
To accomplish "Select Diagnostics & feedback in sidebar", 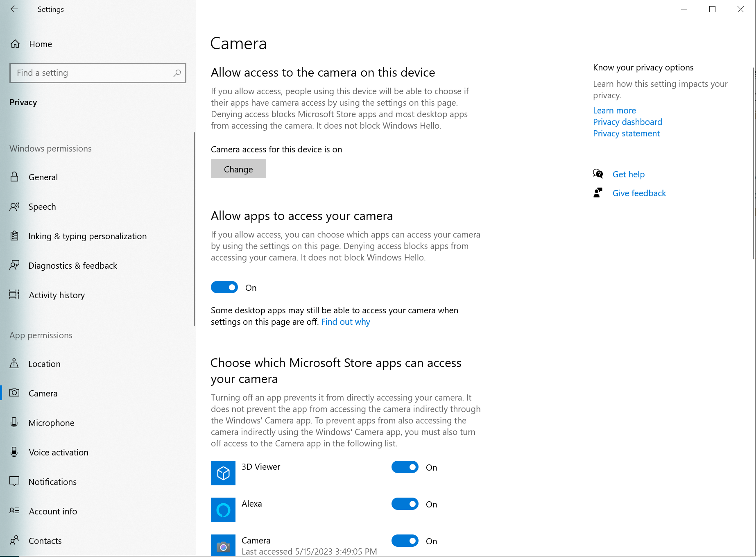I will tap(72, 265).
